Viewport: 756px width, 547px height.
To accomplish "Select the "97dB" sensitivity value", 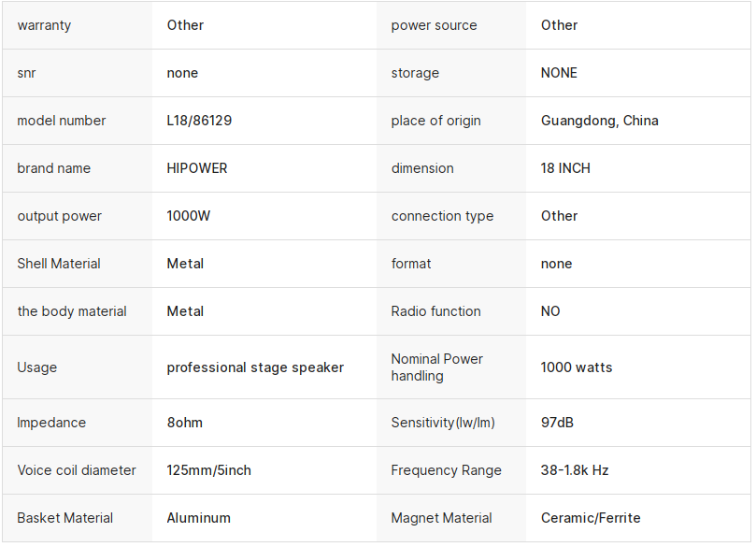I will click(557, 423).
